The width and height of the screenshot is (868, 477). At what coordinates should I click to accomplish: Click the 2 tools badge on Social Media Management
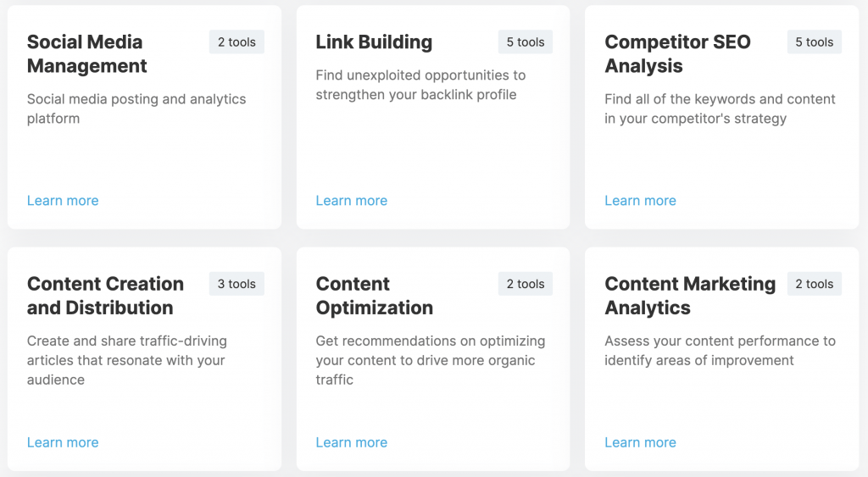point(236,42)
